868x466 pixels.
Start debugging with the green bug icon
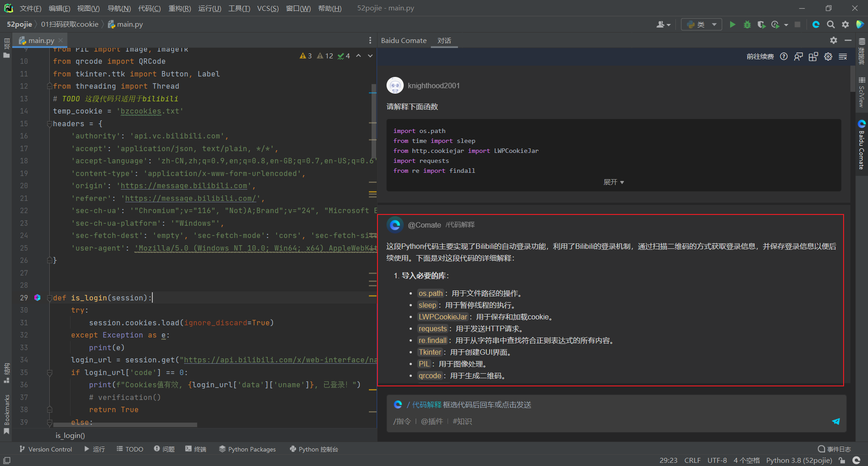pos(747,24)
